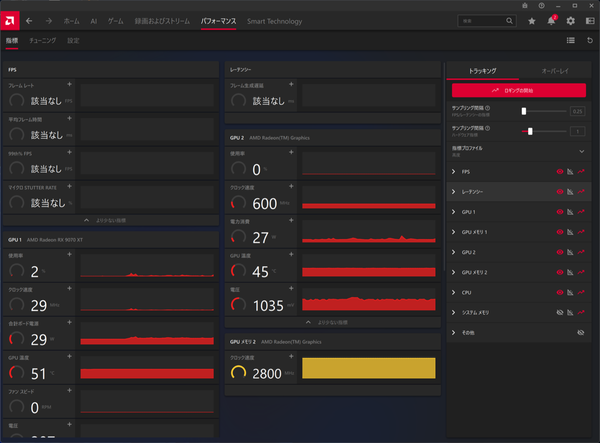The image size is (600, 443).
Task: Go back with the left arrow
Action: point(29,20)
